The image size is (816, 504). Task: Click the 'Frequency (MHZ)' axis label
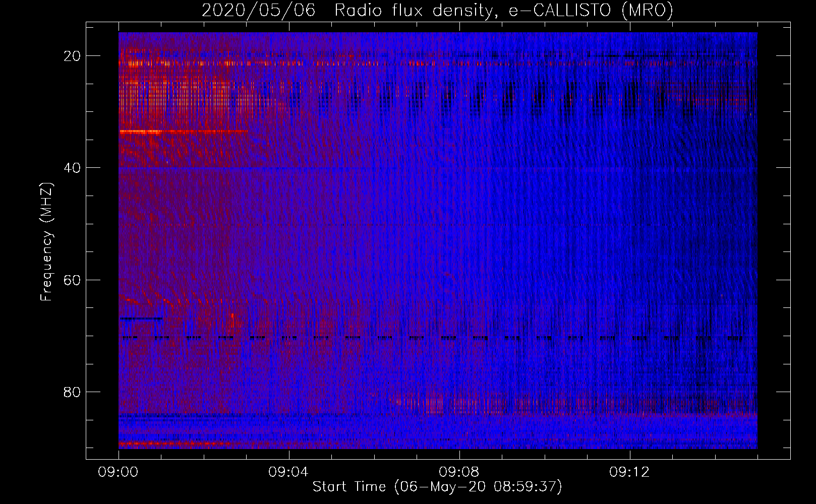coord(46,241)
